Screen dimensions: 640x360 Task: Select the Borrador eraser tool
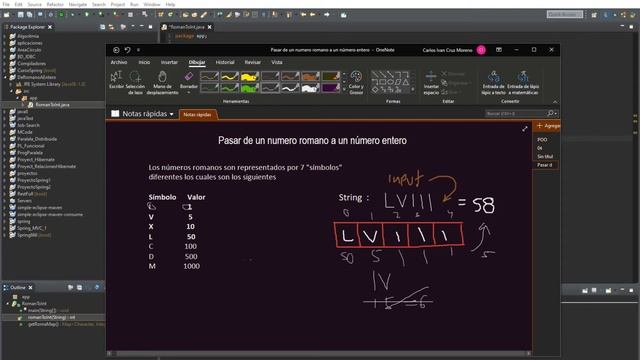pyautogui.click(x=189, y=80)
